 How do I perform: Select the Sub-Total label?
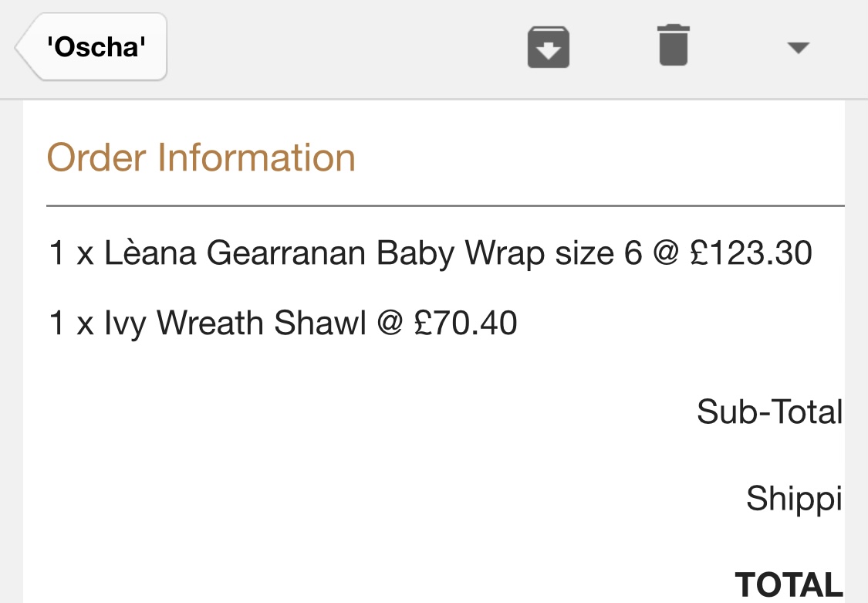click(768, 412)
